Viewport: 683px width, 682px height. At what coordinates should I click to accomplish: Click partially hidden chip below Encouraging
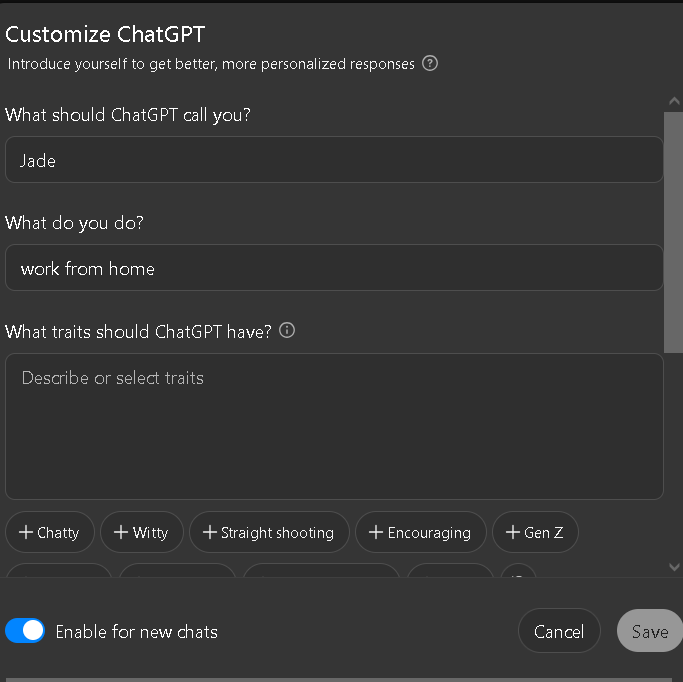pyautogui.click(x=450, y=571)
